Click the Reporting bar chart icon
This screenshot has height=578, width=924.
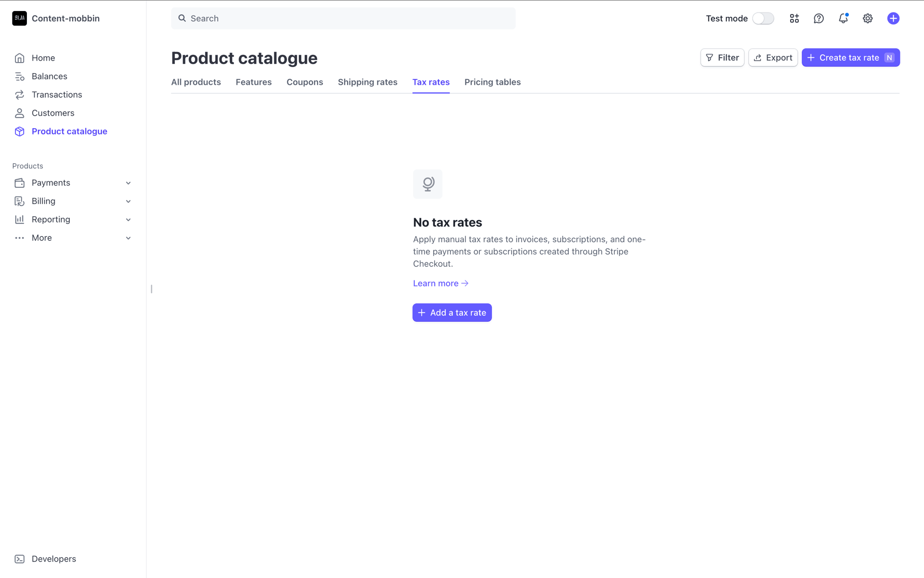[19, 220]
